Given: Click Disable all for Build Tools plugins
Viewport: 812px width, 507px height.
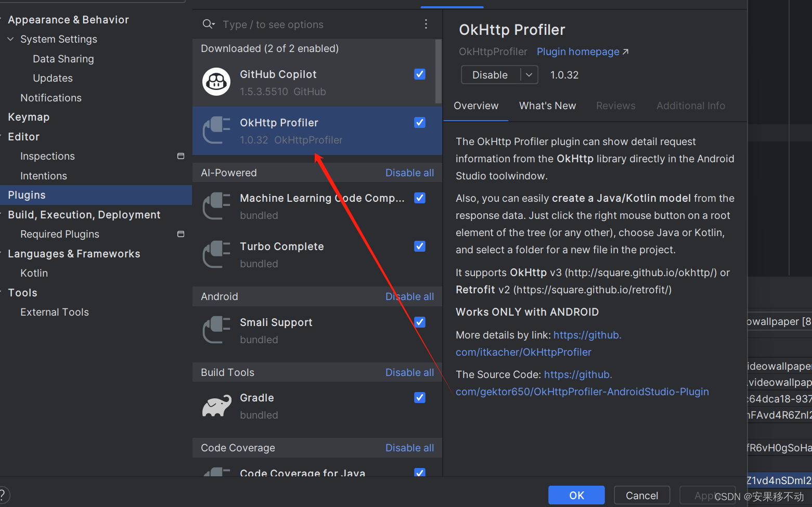Looking at the screenshot, I should [409, 372].
